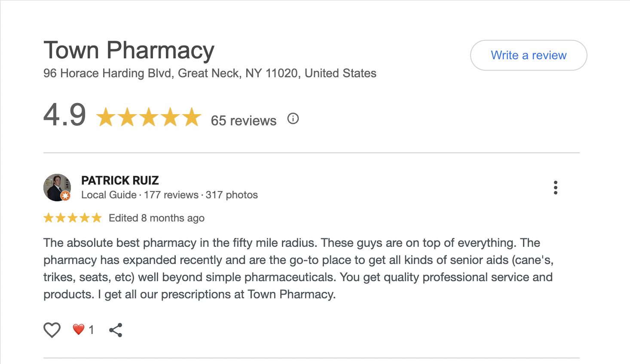Screen dimensions: 630x364
Task: Click the reaction count number beside red heart
Action: pyautogui.click(x=91, y=330)
